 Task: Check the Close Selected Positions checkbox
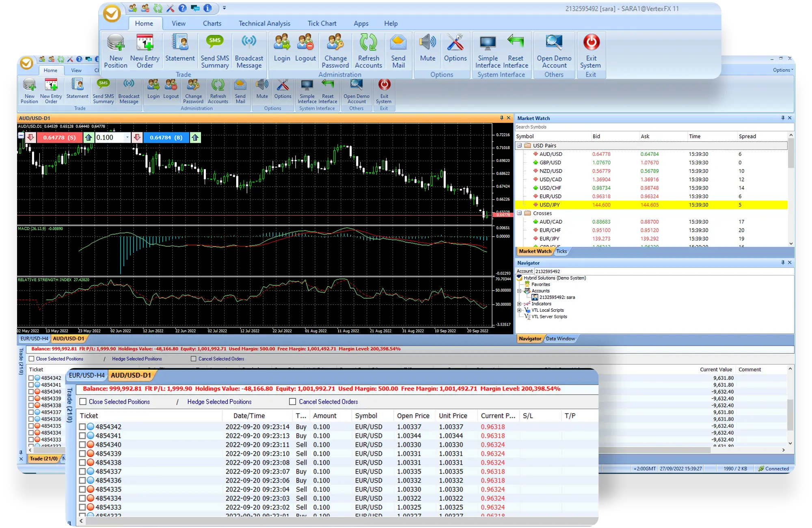(83, 402)
